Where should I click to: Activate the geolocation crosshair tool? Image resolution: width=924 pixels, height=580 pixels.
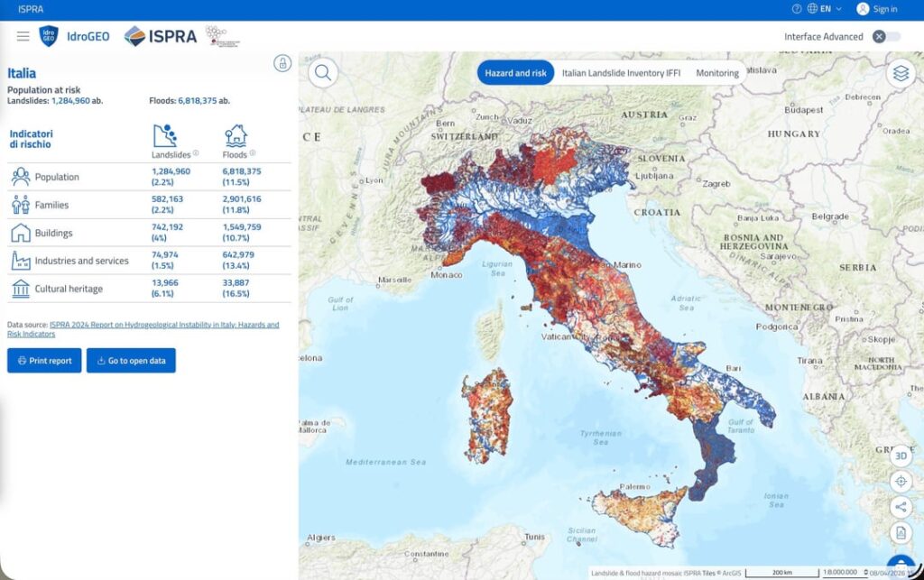[x=901, y=481]
